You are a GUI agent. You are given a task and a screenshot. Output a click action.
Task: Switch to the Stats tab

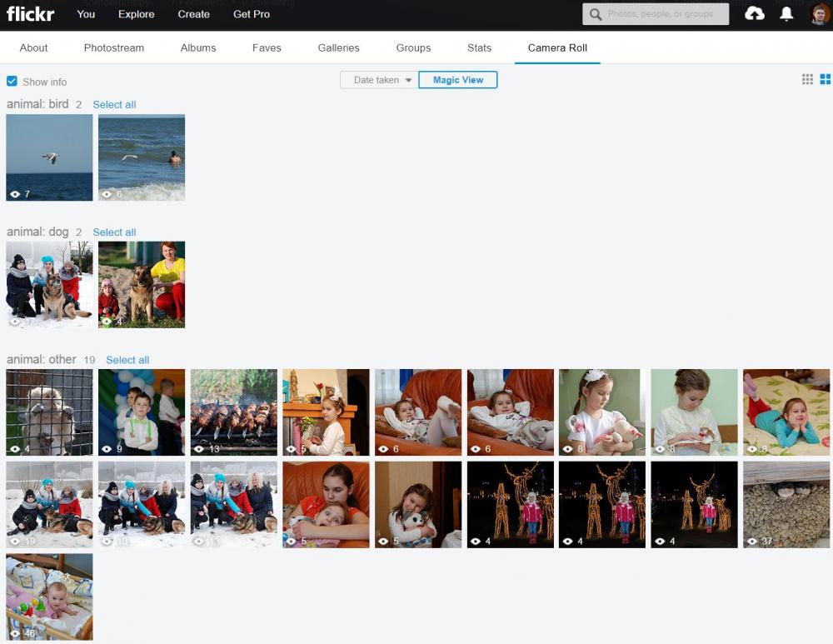coord(479,47)
